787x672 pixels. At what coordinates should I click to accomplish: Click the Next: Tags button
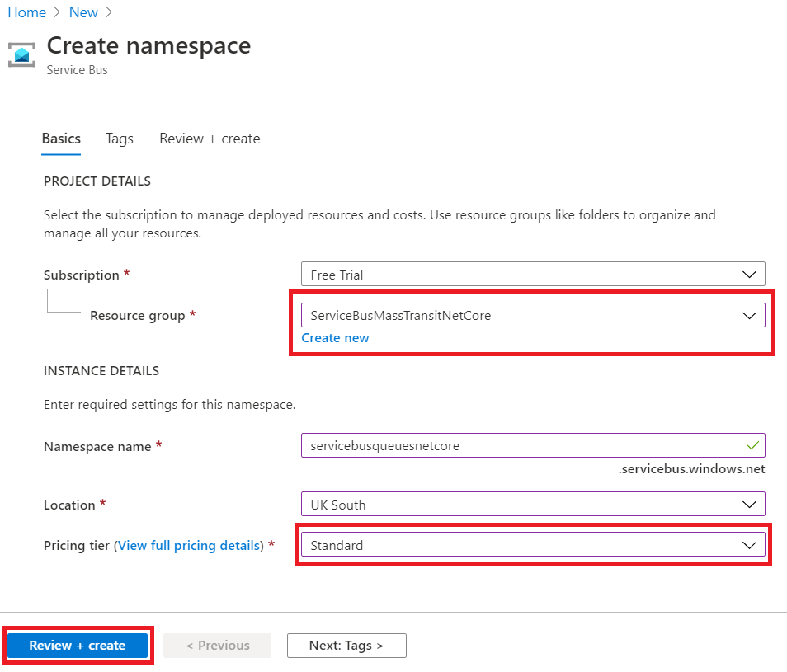346,646
